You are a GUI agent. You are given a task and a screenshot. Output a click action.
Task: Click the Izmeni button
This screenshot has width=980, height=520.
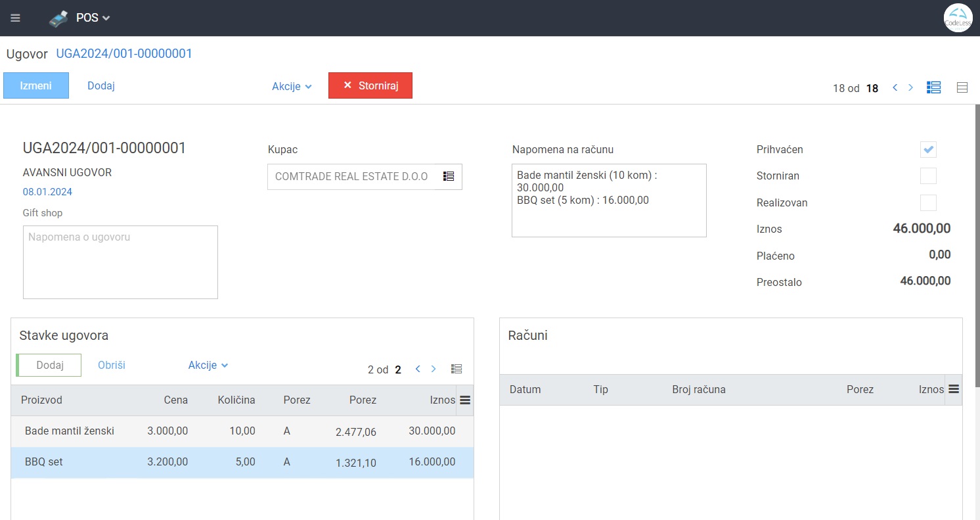coord(36,85)
